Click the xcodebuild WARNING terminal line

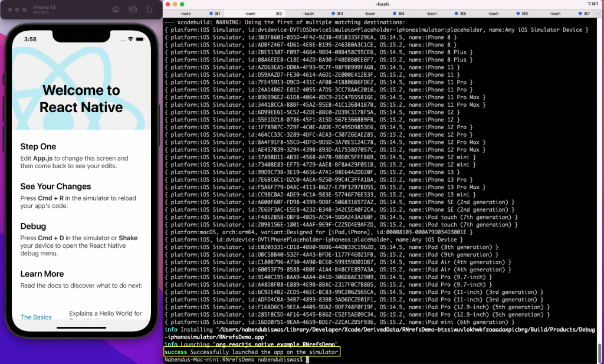[285, 22]
